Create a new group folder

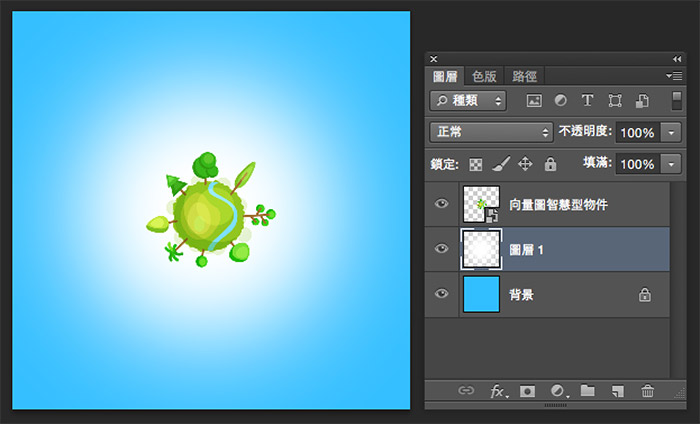(x=588, y=391)
